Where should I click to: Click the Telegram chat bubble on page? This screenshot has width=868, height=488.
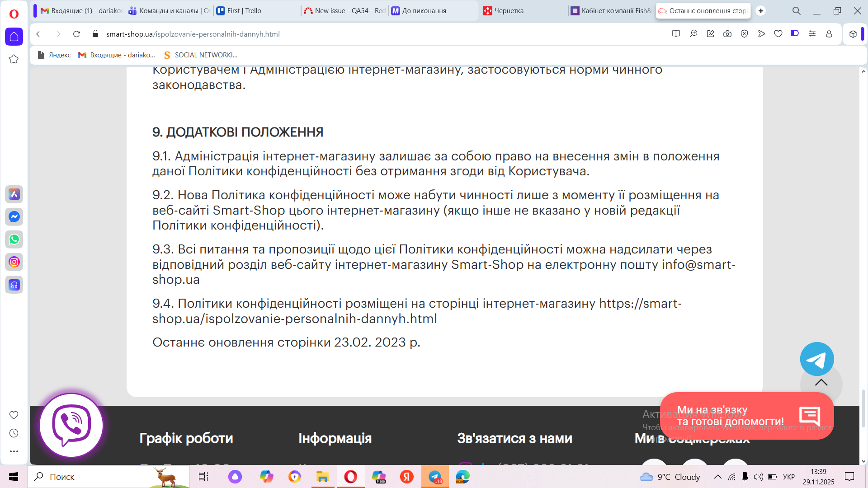pos(816,359)
